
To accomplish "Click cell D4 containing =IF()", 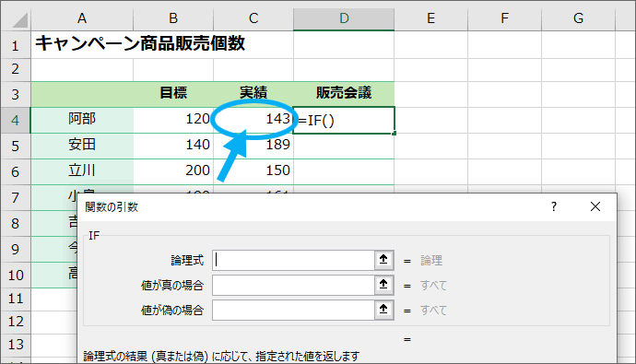I will (344, 121).
